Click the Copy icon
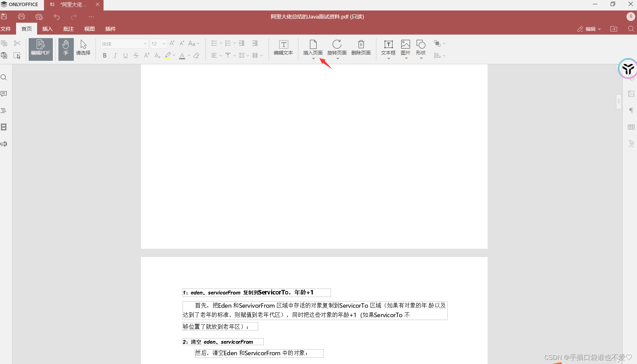The width and height of the screenshot is (637, 364). (x=4, y=43)
